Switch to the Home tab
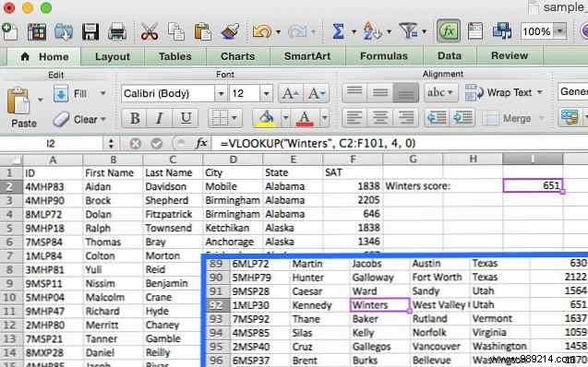This screenshot has height=367, width=588. pyautogui.click(x=44, y=57)
